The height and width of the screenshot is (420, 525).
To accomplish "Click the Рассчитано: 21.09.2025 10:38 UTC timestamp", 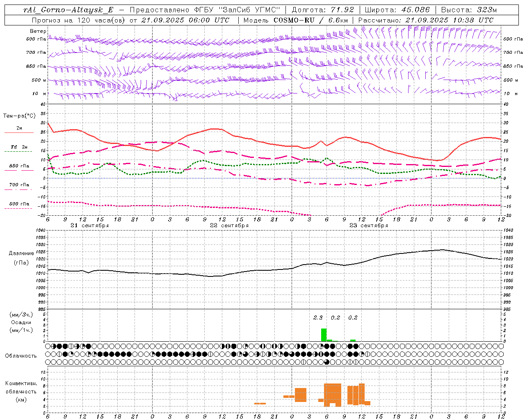I will [426, 20].
